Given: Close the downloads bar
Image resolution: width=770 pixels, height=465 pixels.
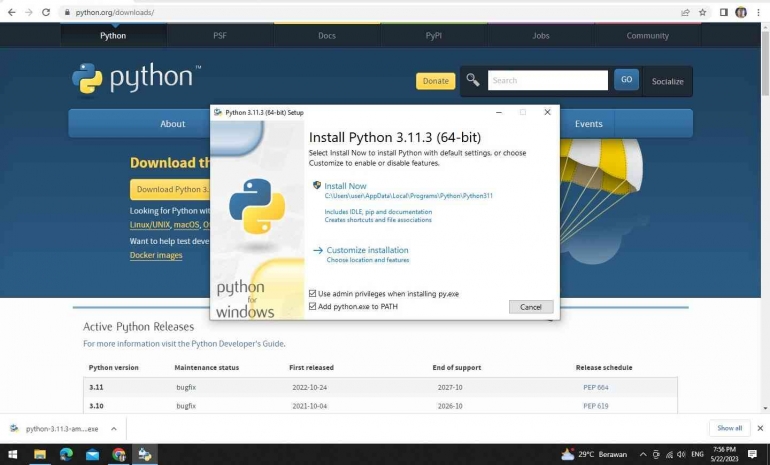Looking at the screenshot, I should tap(760, 428).
